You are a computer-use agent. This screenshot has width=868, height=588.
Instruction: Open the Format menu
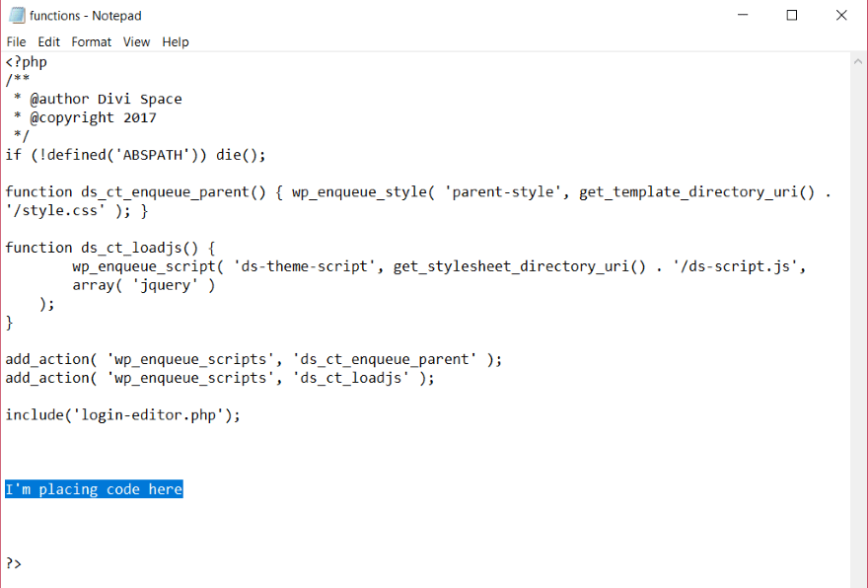92,41
